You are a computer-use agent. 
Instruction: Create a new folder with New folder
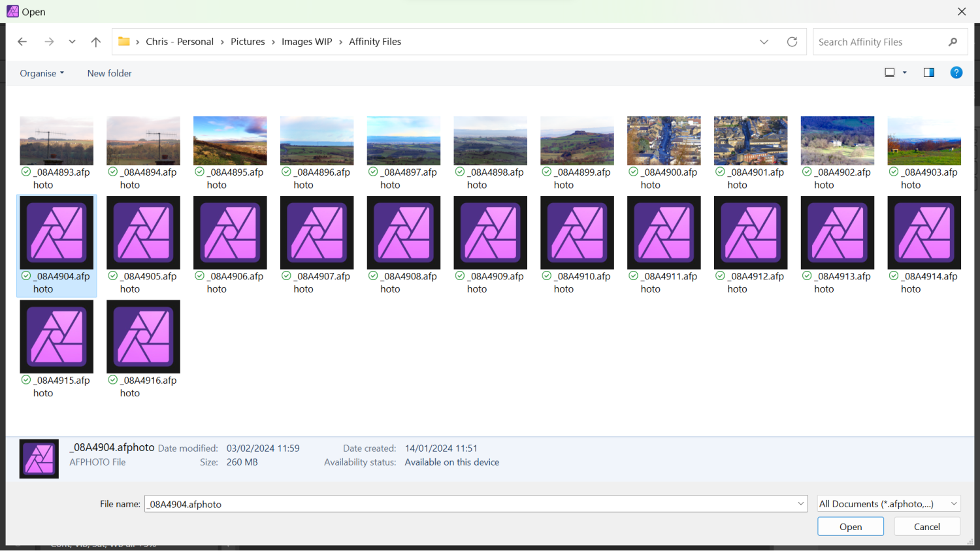pos(109,73)
